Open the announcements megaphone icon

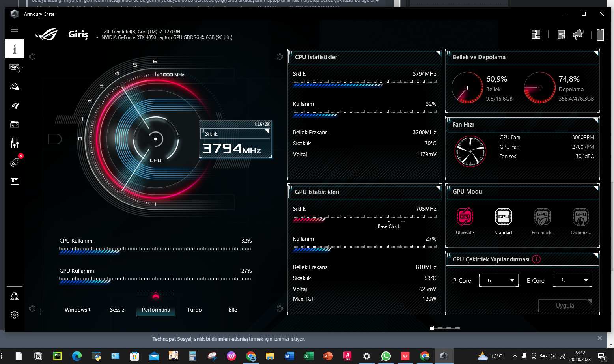[578, 35]
